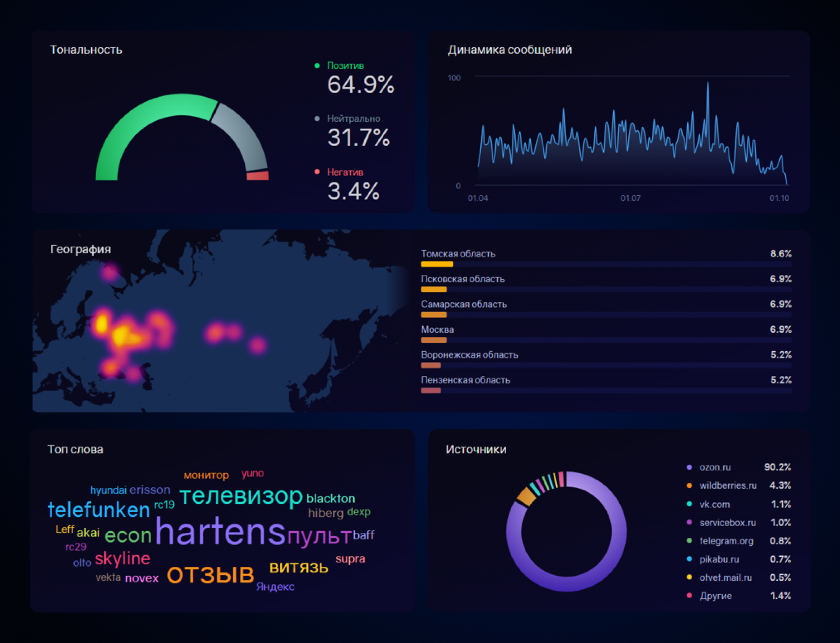Click the 01.07 date on the chart axis

[x=630, y=198]
